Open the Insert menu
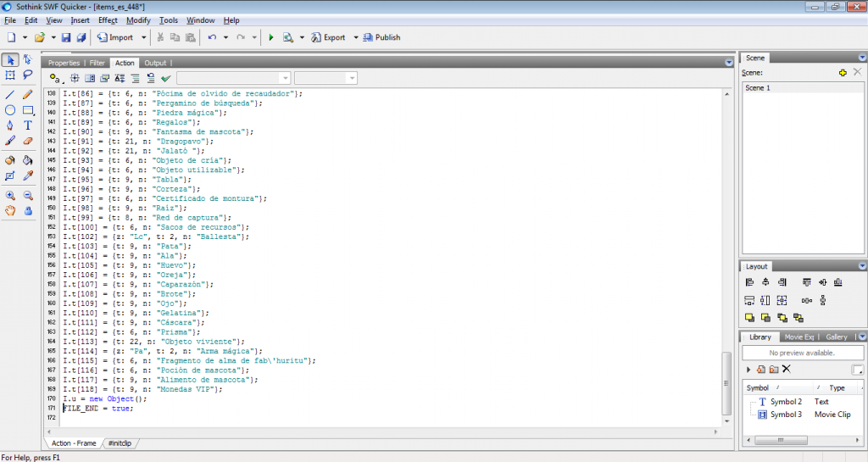This screenshot has height=462, width=868. click(x=80, y=20)
